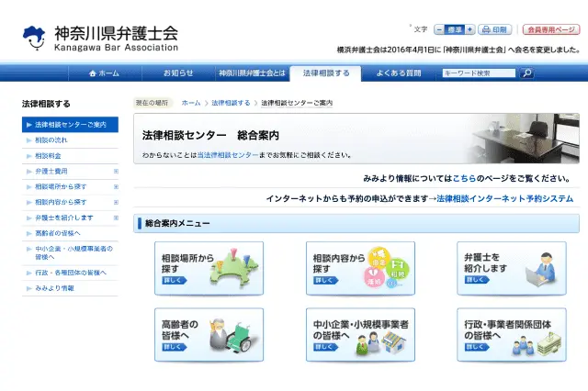Click the 当法律相談センター link
Image resolution: width=588 pixels, height=391 pixels.
click(228, 155)
